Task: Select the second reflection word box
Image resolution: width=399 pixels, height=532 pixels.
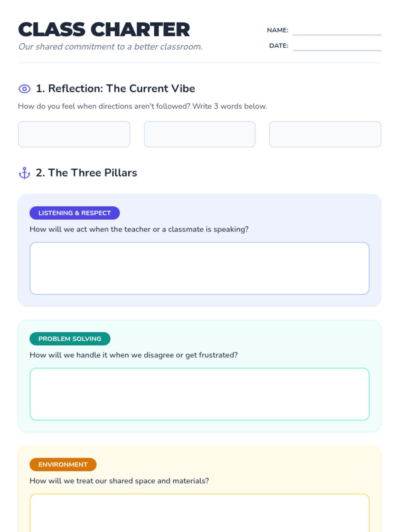Action: coord(199,134)
